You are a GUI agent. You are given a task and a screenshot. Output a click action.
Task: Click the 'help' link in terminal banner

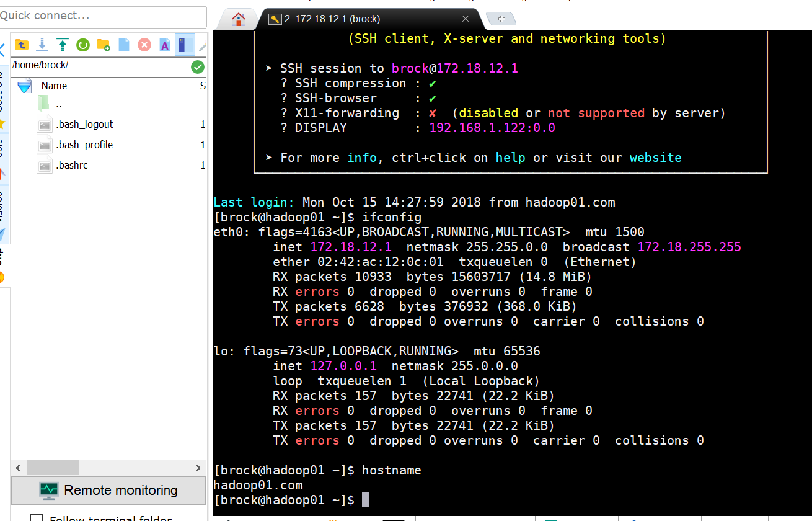tap(510, 158)
